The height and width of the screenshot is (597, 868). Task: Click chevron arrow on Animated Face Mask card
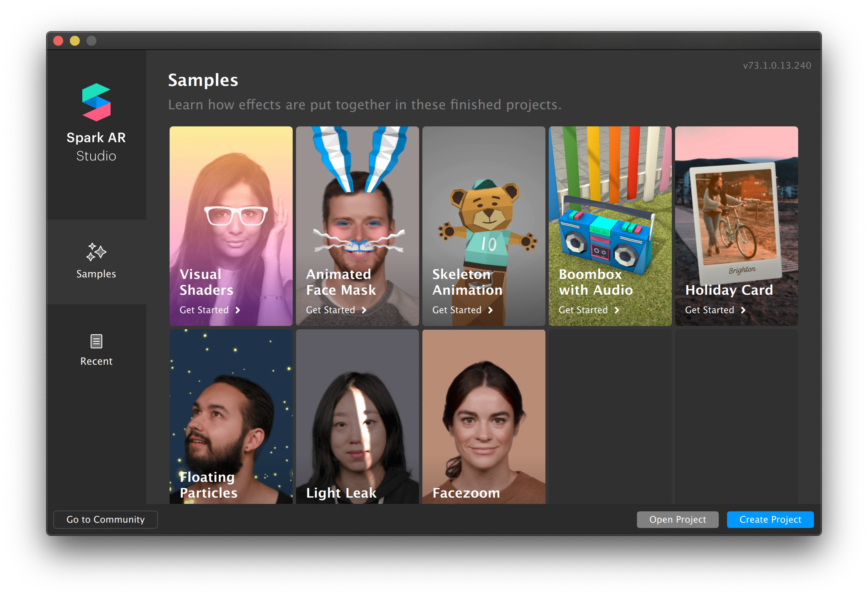364,310
